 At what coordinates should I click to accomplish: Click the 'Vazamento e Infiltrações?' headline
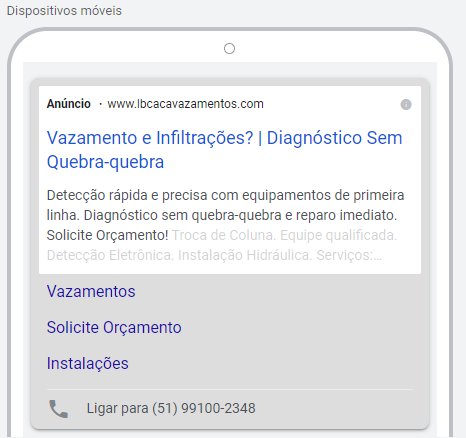click(x=150, y=138)
